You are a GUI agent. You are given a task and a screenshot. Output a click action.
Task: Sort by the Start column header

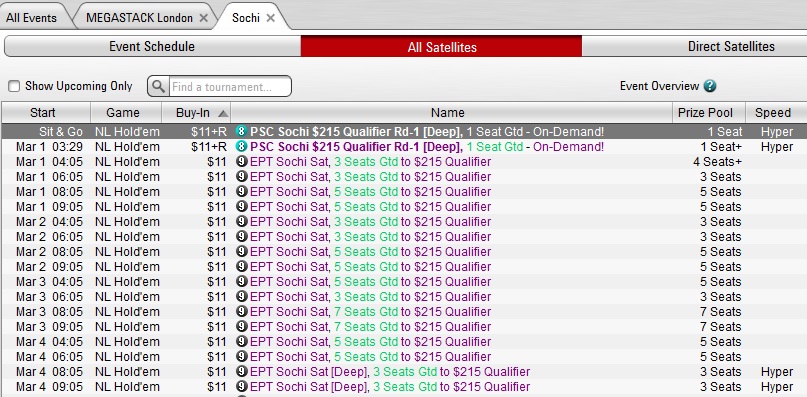(46, 113)
